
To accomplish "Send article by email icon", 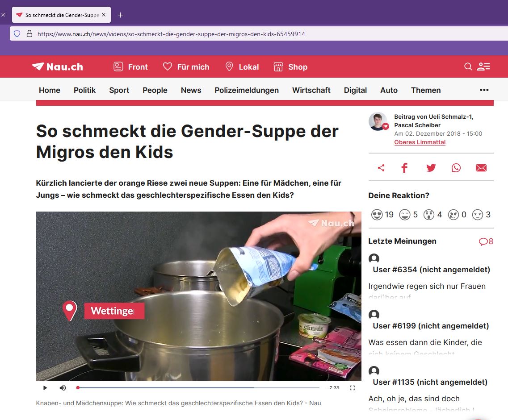I will pos(481,168).
